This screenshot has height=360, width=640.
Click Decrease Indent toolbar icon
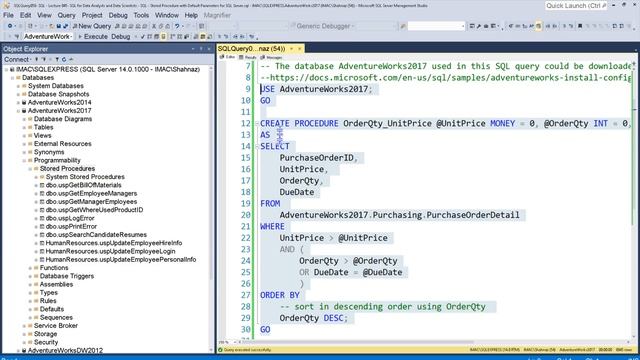[236, 37]
